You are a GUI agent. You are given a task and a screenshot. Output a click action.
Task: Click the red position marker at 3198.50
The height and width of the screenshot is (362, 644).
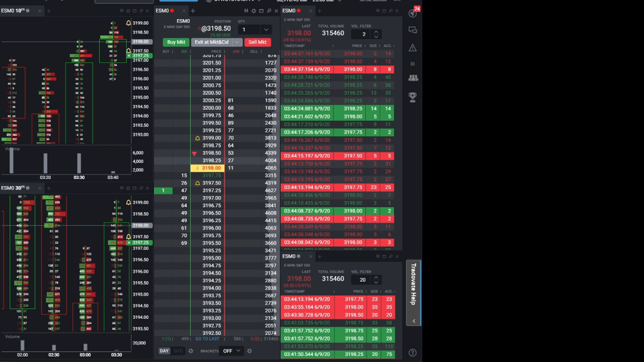point(195,153)
